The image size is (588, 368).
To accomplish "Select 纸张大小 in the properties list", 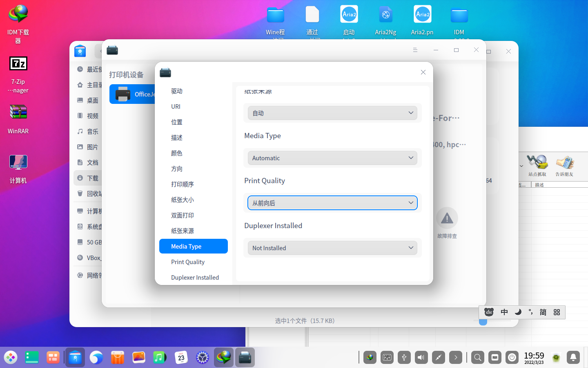I will tap(194, 200).
